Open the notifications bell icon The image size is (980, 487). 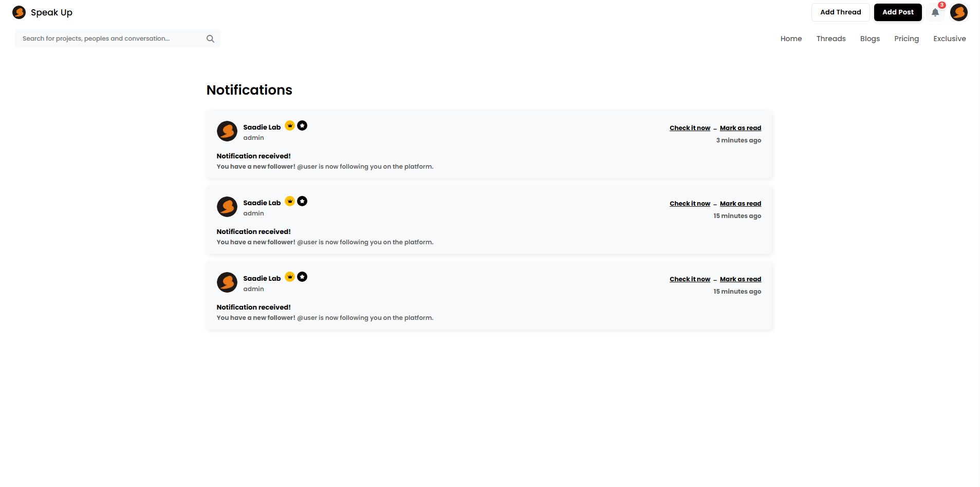935,12
